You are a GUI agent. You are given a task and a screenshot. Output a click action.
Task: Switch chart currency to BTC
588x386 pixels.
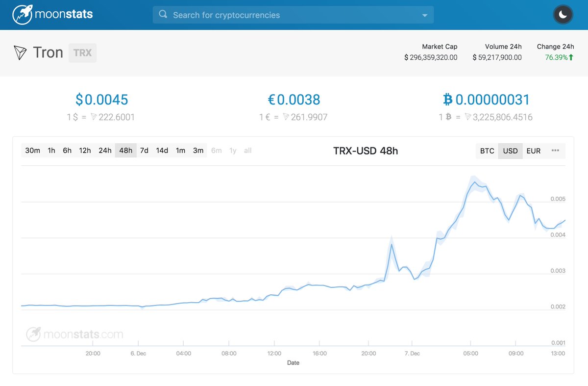(487, 151)
